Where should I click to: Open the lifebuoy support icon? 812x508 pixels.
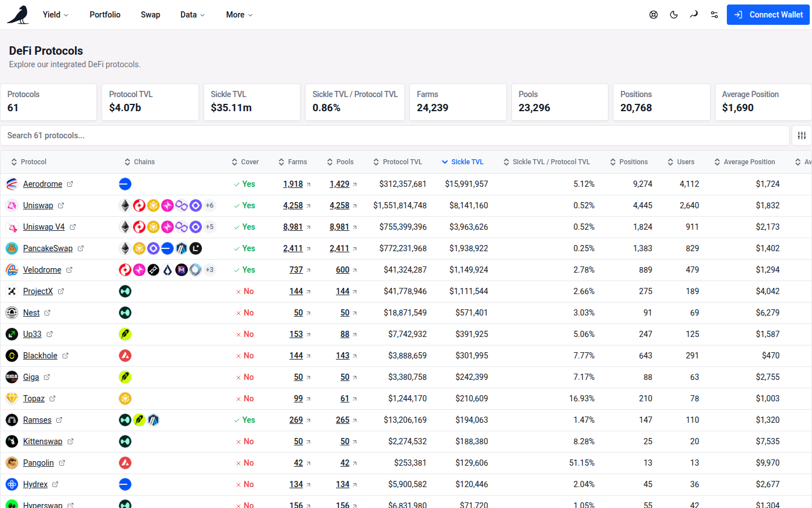pyautogui.click(x=654, y=15)
